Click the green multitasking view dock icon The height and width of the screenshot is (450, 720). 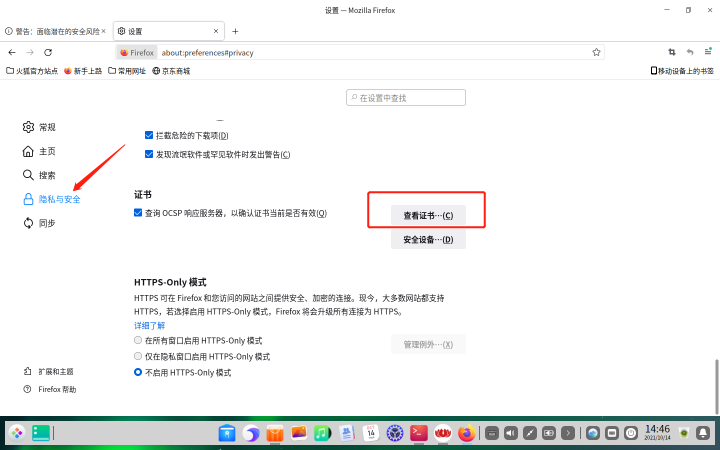[x=41, y=433]
